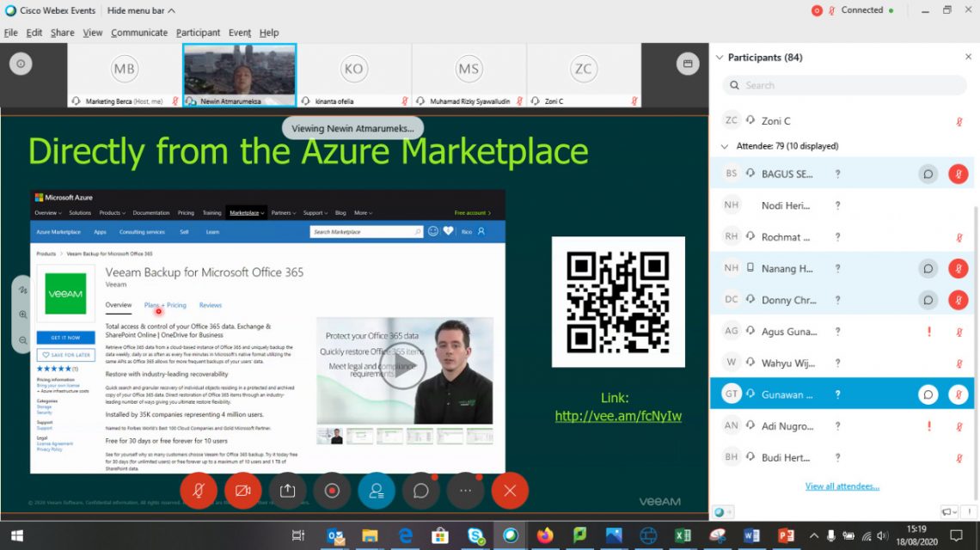Unmute microphone with the red mic button
The image size is (980, 550).
(198, 491)
